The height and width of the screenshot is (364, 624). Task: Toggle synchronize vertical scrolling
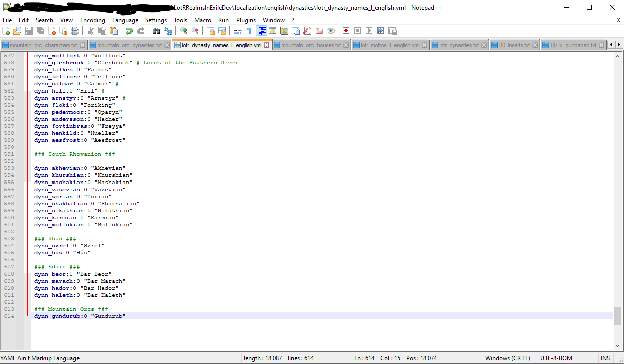click(211, 31)
